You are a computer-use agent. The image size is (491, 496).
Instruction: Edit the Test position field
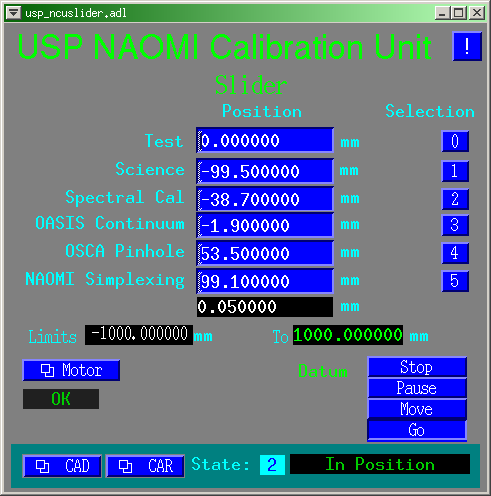tap(265, 140)
